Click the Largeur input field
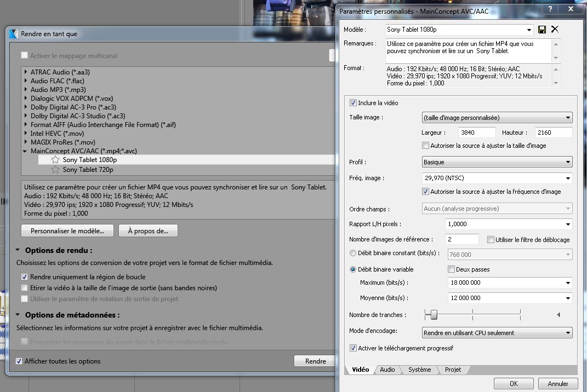The width and height of the screenshot is (587, 392). click(x=476, y=132)
